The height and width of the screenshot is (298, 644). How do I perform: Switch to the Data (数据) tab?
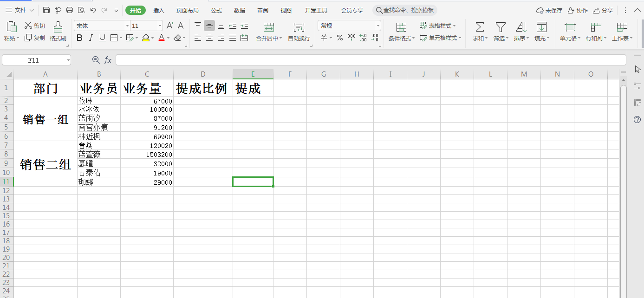coord(240,10)
